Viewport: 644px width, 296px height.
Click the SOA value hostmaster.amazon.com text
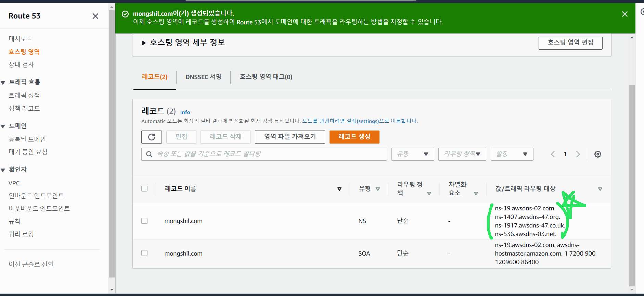tap(529, 254)
